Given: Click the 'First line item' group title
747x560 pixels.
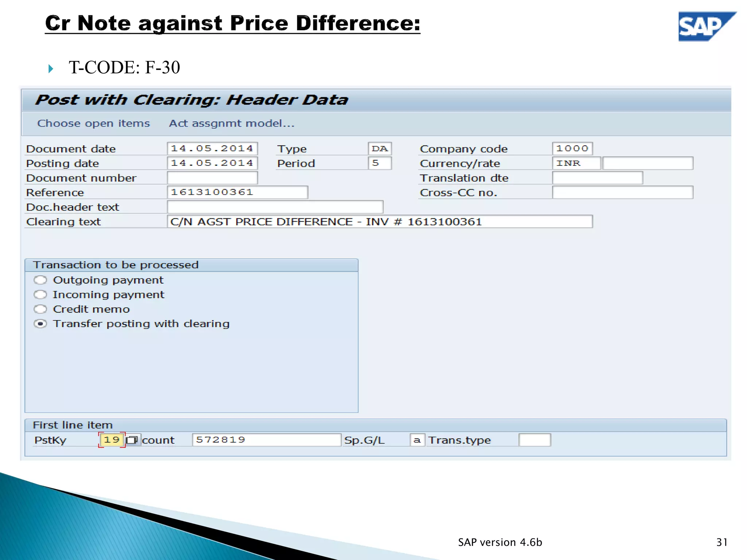Looking at the screenshot, I should coord(73,425).
